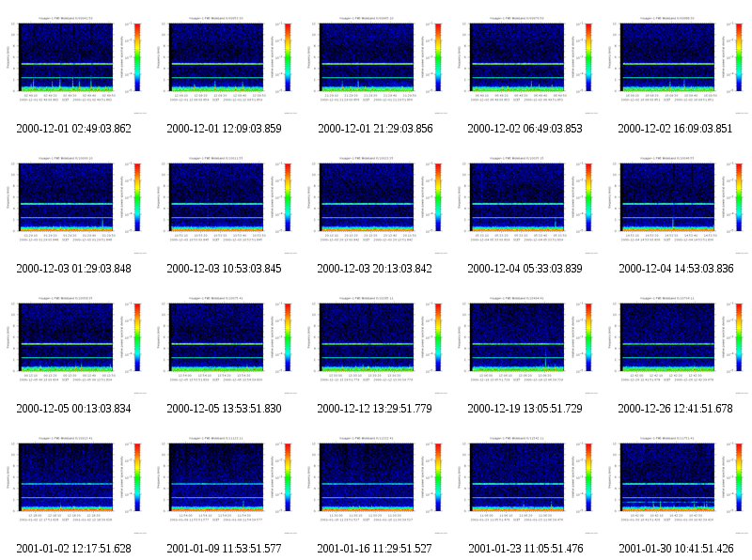Open spectrogram thumbnail dated 2001-01-09 11:53:51.577
752x560 pixels.
coord(227,484)
